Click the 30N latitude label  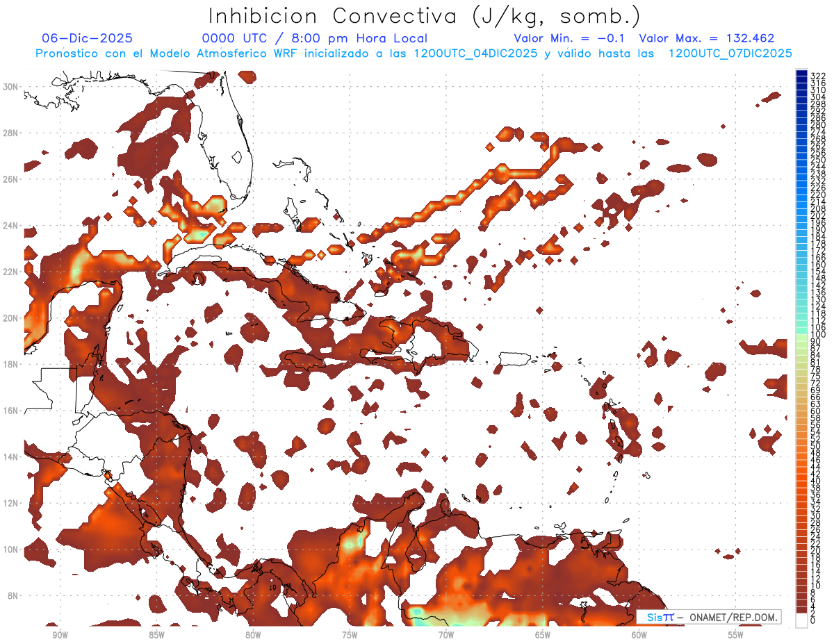click(x=10, y=87)
